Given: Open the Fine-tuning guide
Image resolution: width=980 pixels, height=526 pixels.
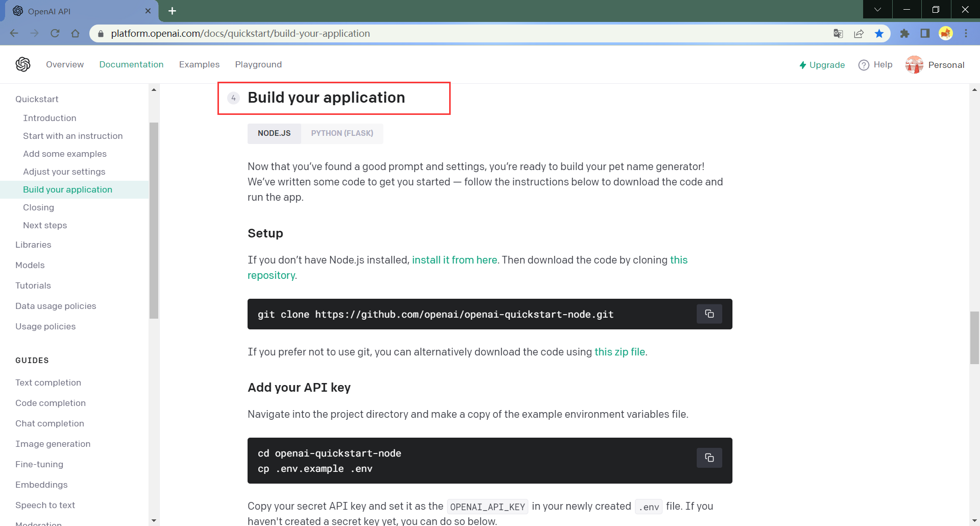Looking at the screenshot, I should 39,464.
